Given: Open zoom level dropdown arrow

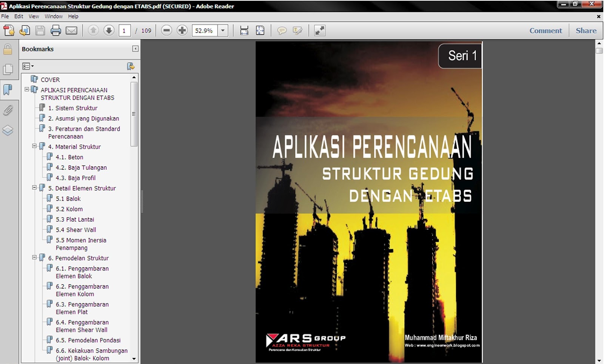Looking at the screenshot, I should point(223,31).
